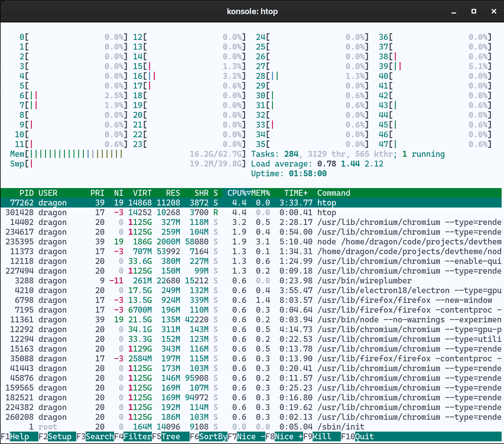Select chromium process row with PID 159565
The width and height of the screenshot is (504, 444).
pyautogui.click(x=251, y=388)
